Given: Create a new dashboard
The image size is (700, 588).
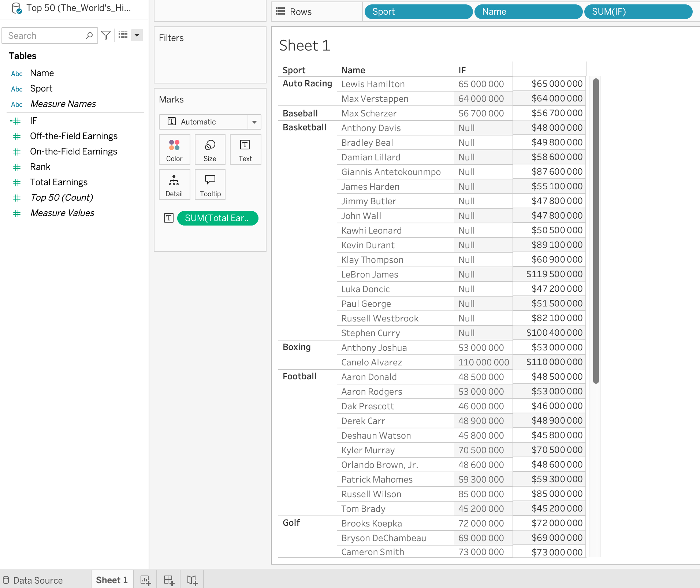Looking at the screenshot, I should 168,580.
